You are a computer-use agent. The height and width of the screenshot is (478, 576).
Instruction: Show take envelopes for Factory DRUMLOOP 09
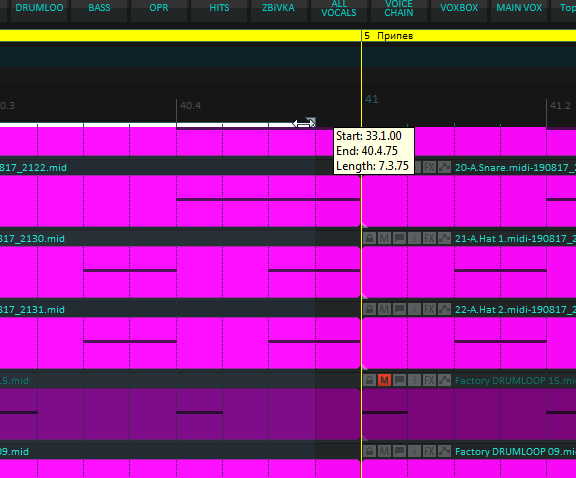(x=444, y=451)
